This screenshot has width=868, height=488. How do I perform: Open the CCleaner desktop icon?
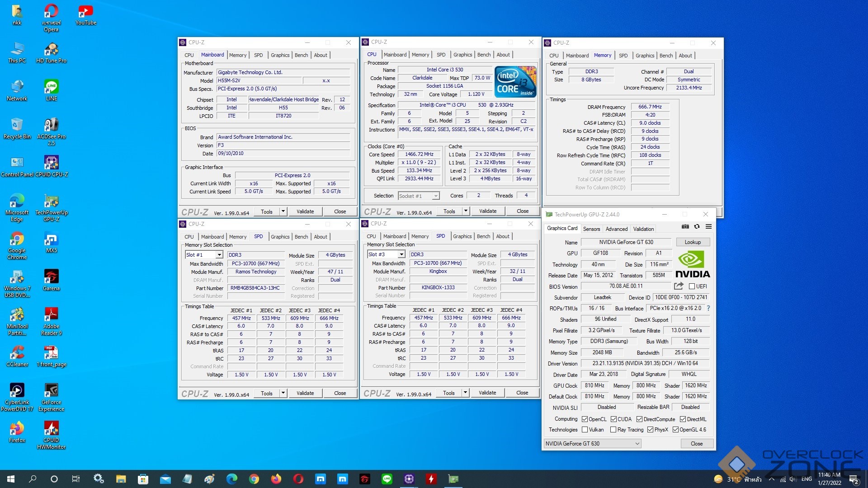17,357
